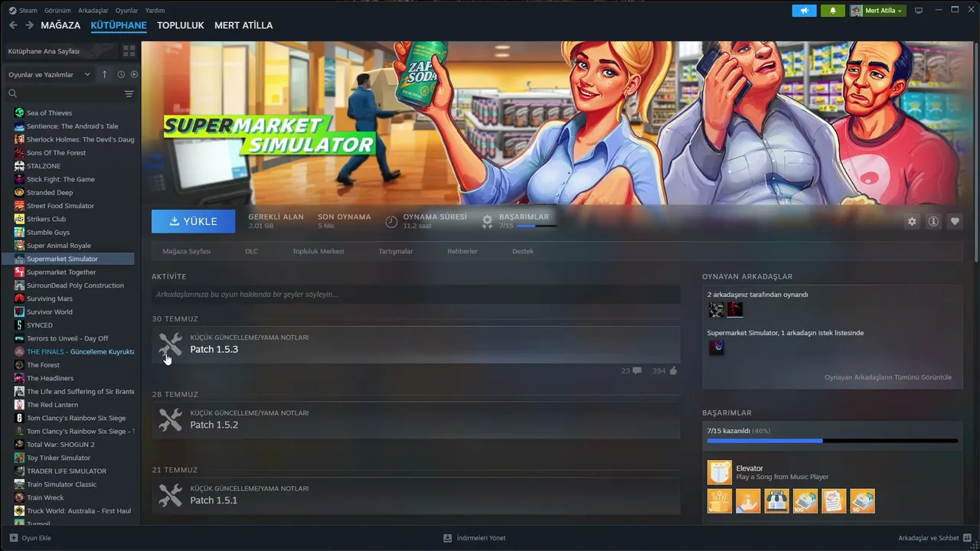980x551 pixels.
Task: Open the Görünüm menu
Action: click(x=57, y=11)
